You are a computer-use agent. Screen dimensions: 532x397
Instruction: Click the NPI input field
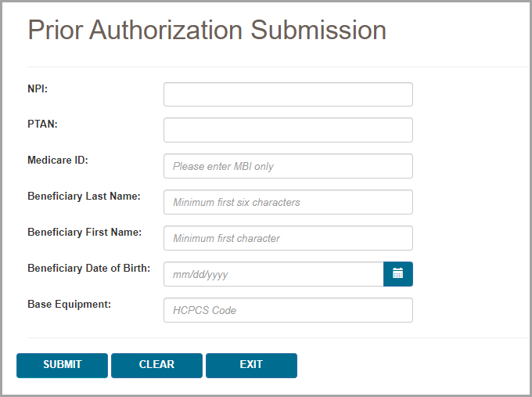288,94
